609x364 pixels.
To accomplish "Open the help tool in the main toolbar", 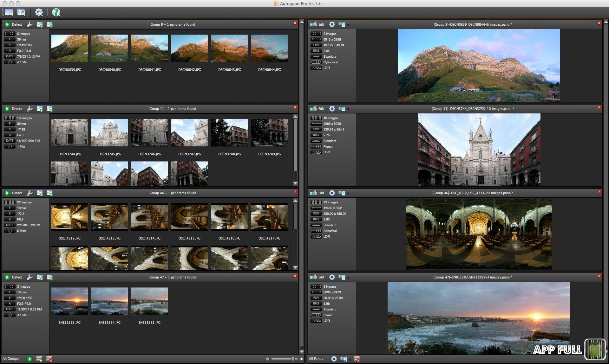I will (x=56, y=12).
